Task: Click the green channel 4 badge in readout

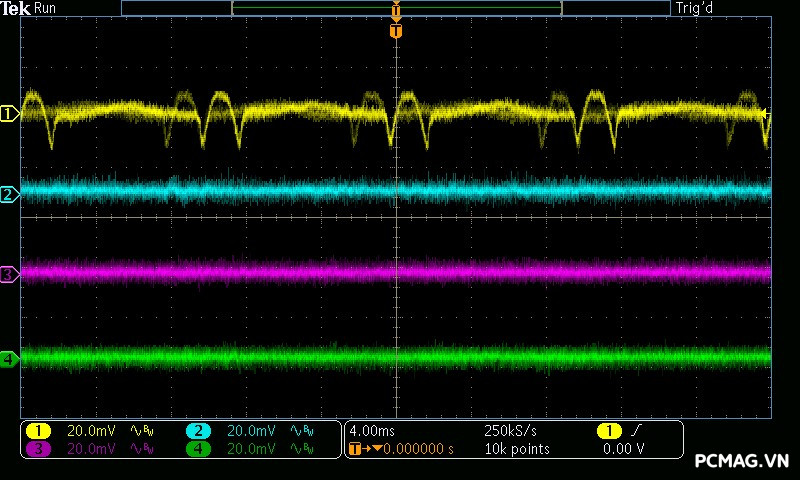Action: point(198,449)
